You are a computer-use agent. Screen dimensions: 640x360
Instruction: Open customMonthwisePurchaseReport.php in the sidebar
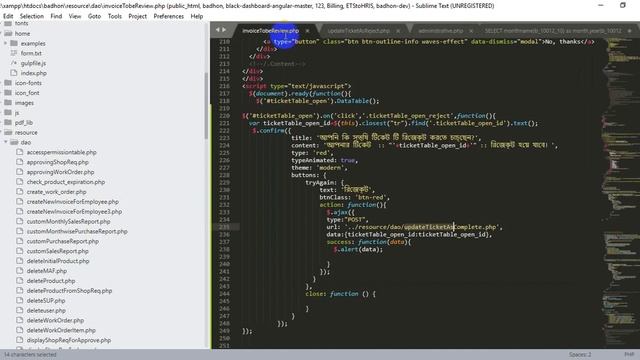tap(77, 231)
